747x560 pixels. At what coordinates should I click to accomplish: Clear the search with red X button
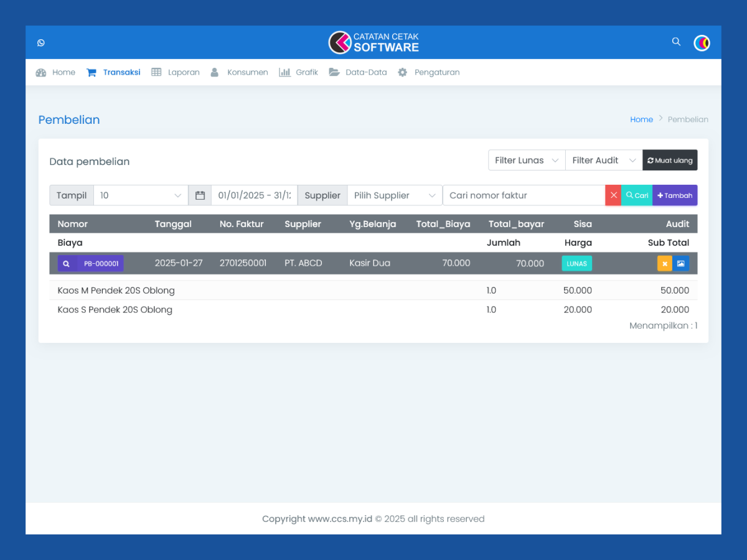click(613, 195)
